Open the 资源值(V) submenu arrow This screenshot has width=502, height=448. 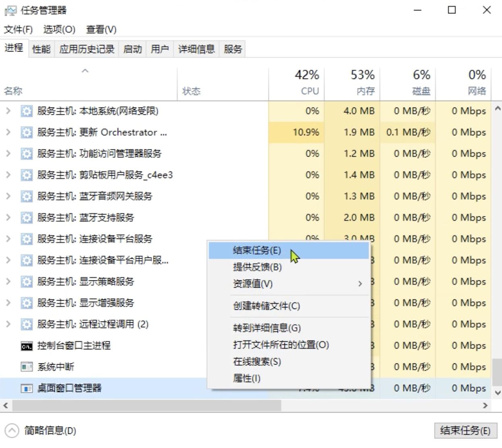click(x=360, y=284)
